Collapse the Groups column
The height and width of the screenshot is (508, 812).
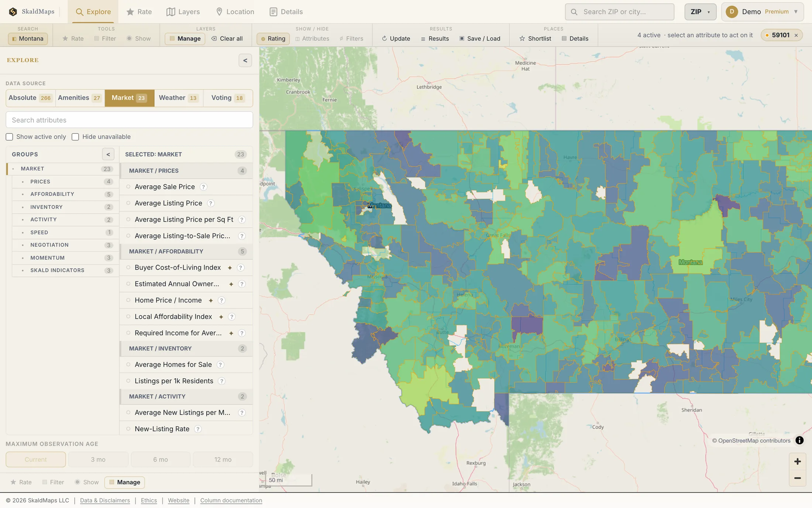[108, 154]
